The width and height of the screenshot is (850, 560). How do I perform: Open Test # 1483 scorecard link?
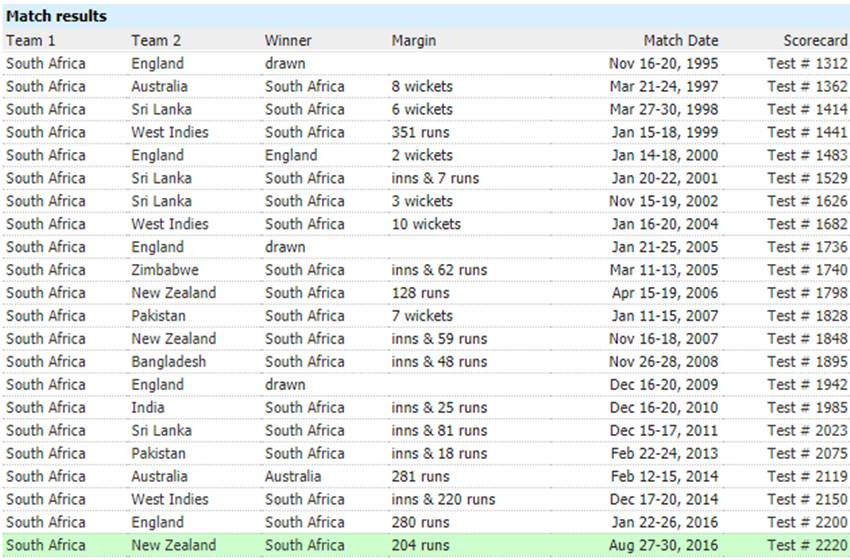point(807,155)
